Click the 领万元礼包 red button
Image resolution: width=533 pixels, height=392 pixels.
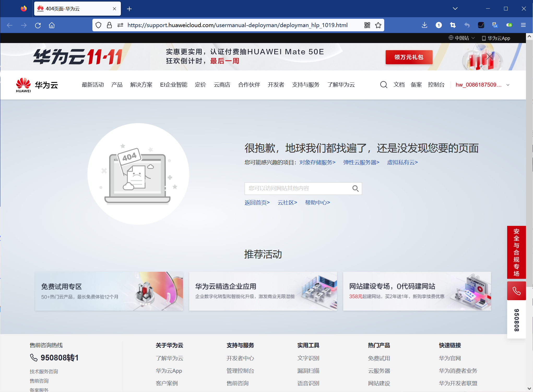tap(409, 57)
